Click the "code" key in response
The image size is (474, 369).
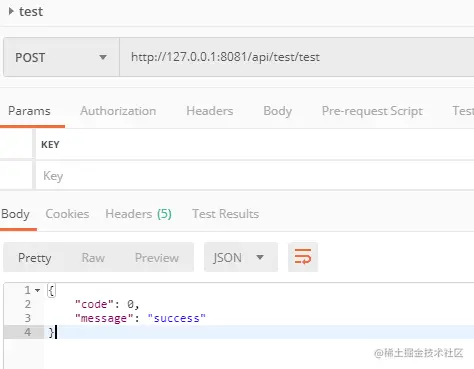[x=95, y=304]
